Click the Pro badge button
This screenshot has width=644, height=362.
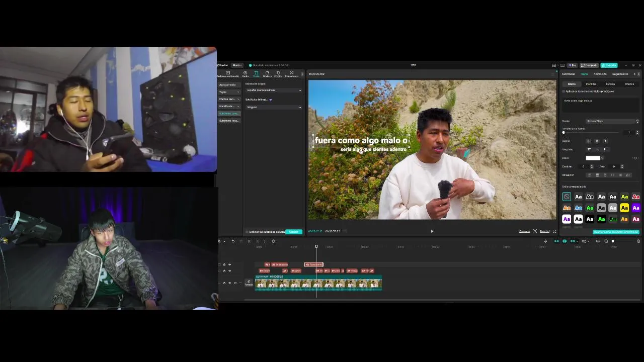(573, 65)
